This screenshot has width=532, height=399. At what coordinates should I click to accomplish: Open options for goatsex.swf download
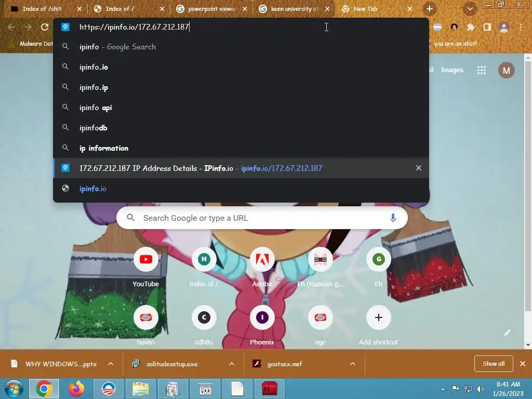tap(353, 364)
